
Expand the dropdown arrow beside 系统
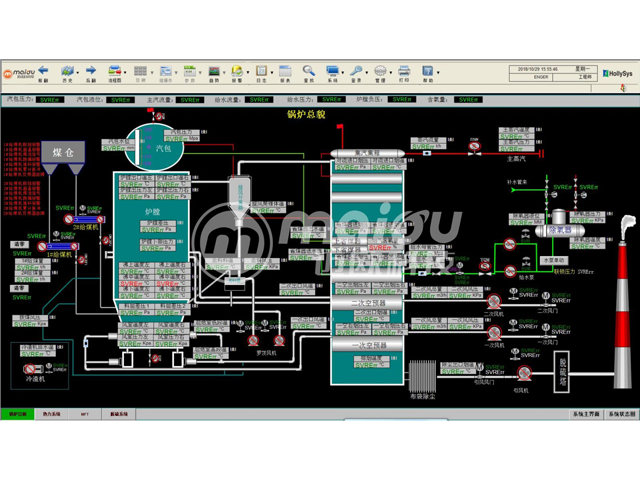(x=342, y=73)
